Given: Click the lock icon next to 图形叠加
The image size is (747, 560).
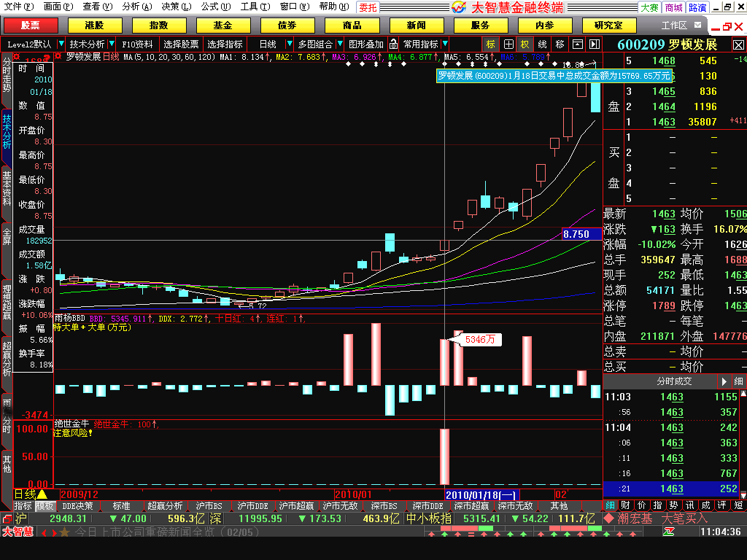Looking at the screenshot, I should pos(393,44).
